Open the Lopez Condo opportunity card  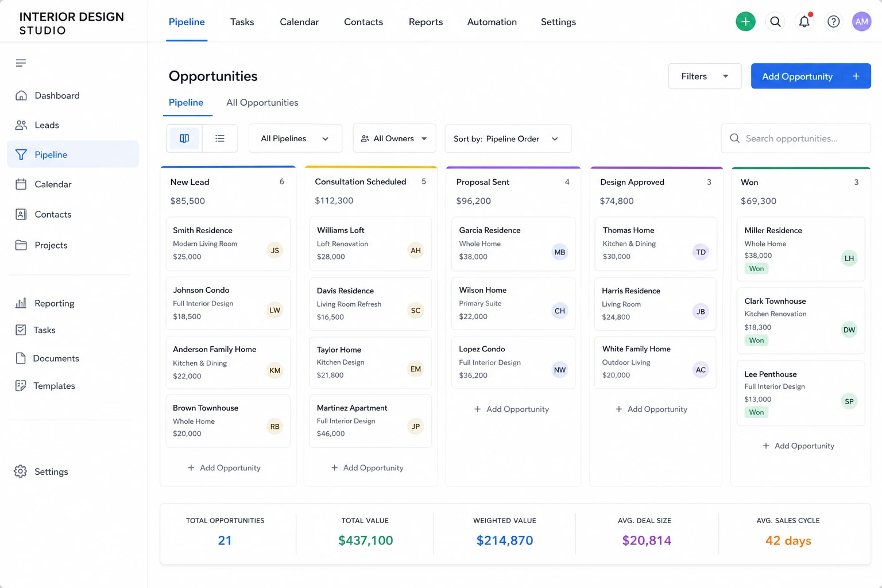pos(513,362)
